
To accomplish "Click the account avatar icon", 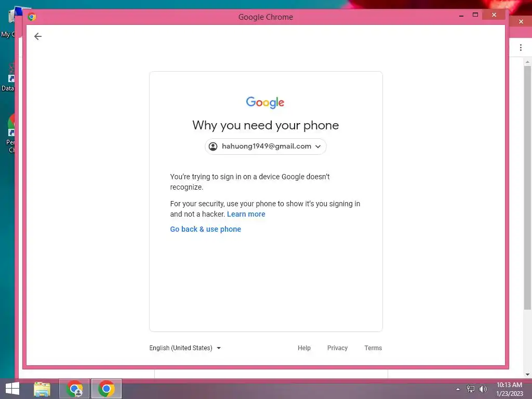I will click(213, 146).
